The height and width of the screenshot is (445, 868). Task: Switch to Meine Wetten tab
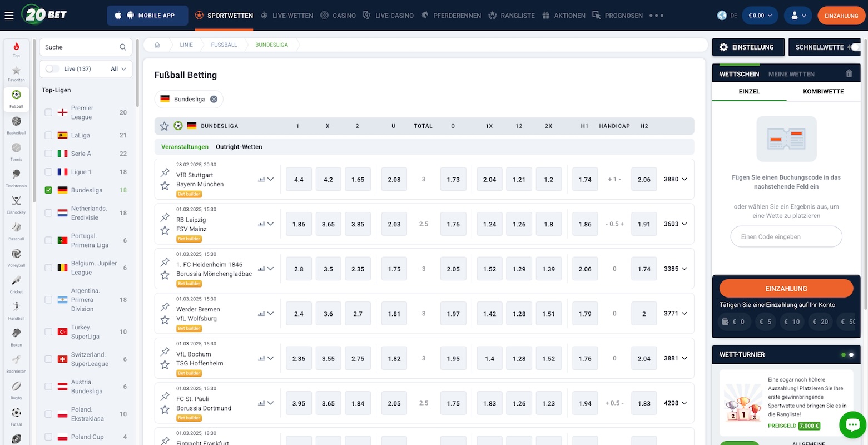coord(791,74)
